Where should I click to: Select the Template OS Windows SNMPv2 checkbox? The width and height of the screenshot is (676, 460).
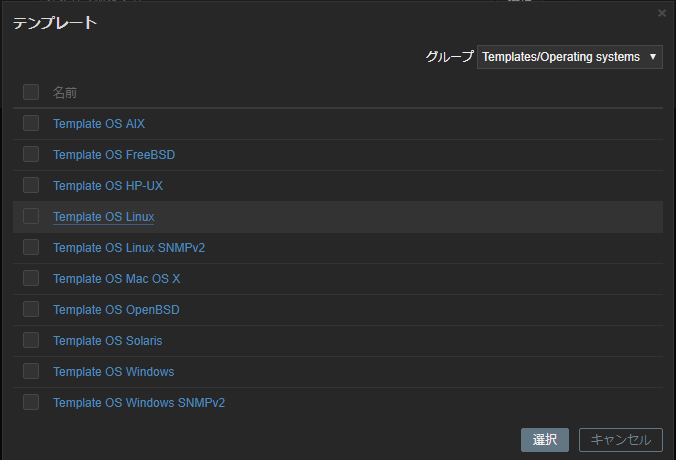click(x=31, y=402)
